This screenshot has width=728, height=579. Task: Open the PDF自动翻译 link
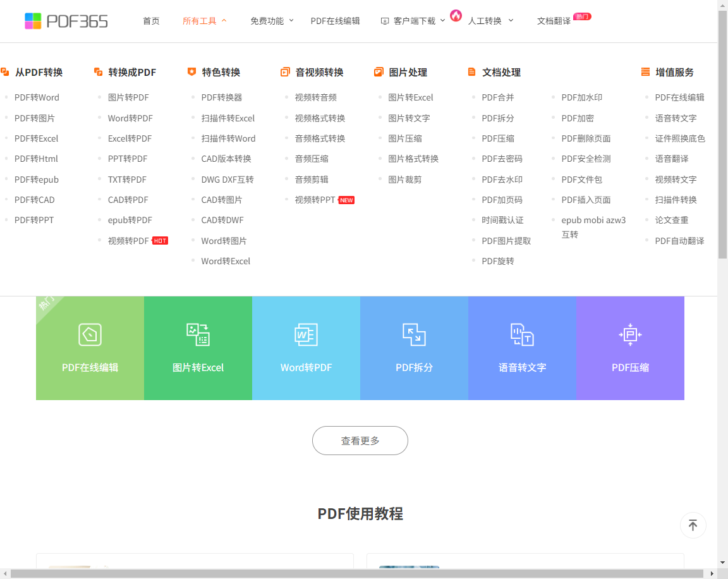680,241
